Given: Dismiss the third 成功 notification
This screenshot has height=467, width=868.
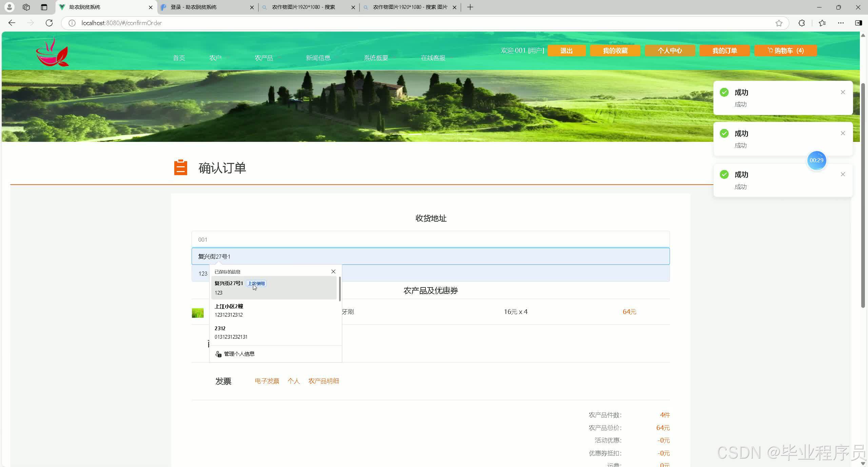Looking at the screenshot, I should click(843, 174).
